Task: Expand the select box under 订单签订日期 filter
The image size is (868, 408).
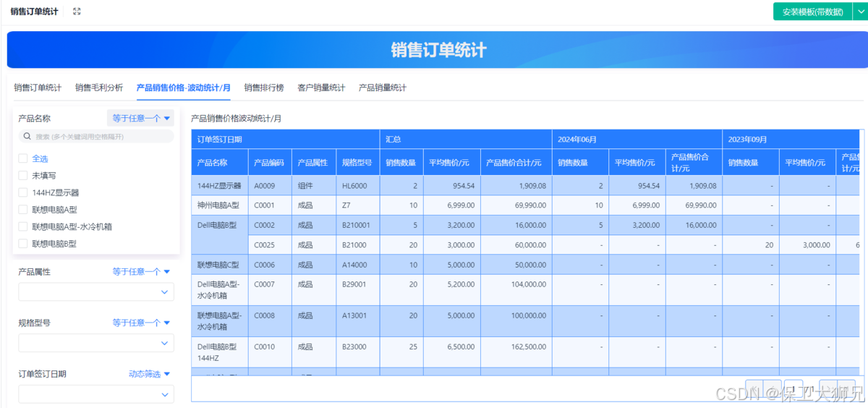Action: (96, 394)
